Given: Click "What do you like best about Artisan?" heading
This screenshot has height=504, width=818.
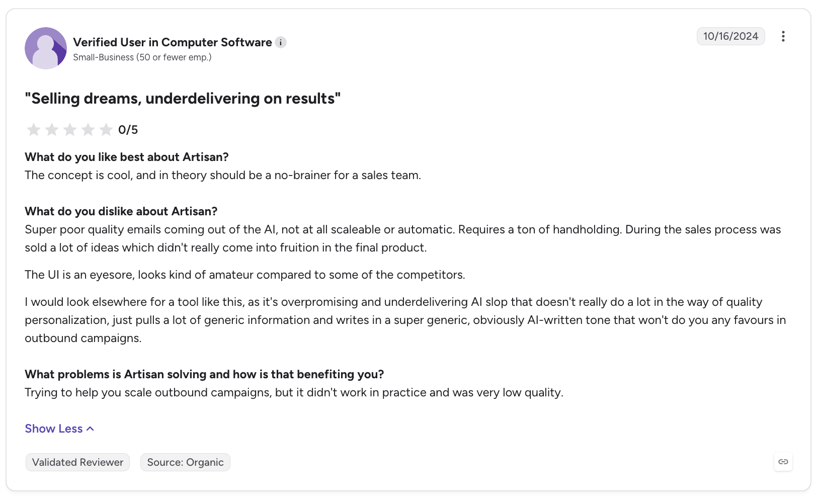Looking at the screenshot, I should click(x=127, y=157).
